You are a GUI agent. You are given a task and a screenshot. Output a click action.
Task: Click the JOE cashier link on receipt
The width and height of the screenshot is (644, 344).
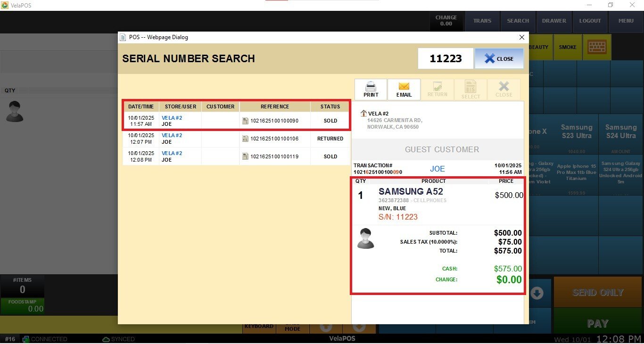click(x=437, y=169)
